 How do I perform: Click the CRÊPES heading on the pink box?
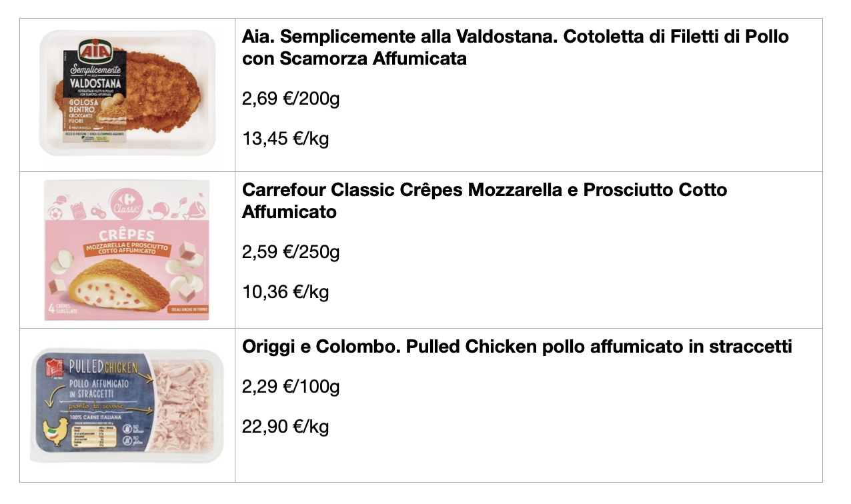[127, 235]
